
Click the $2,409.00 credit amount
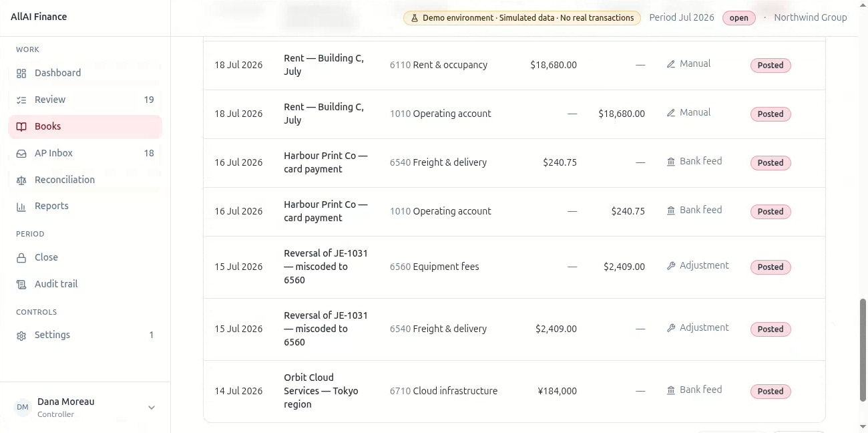tap(624, 267)
